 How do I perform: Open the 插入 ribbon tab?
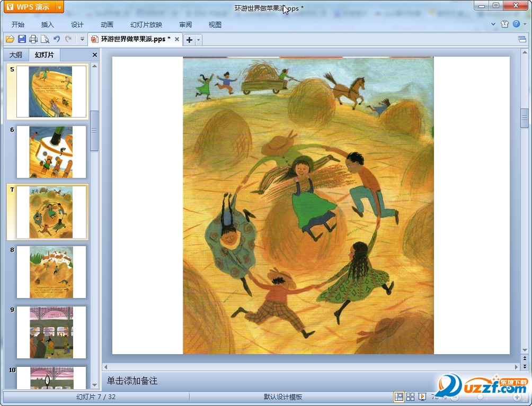[x=47, y=25]
